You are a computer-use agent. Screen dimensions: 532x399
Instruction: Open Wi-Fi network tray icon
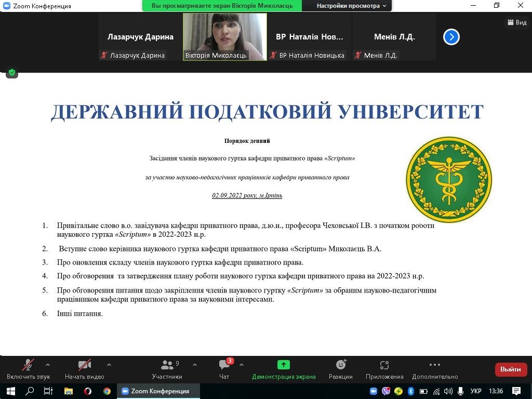436,392
